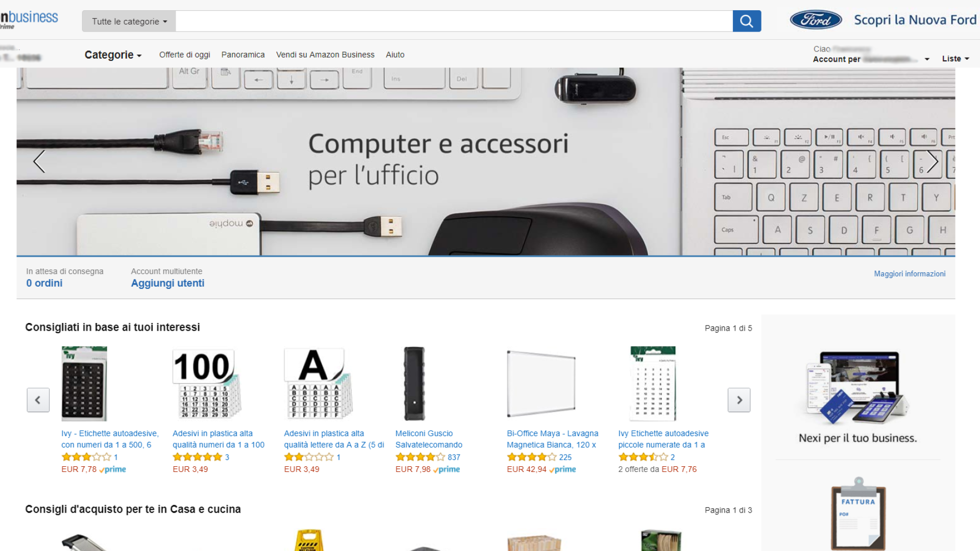Click into the search text field
The image size is (980, 551).
coord(454,21)
